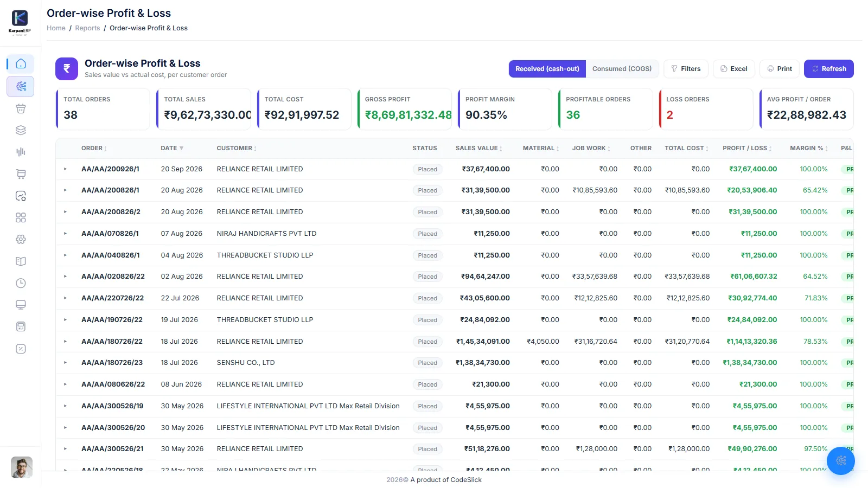The width and height of the screenshot is (868, 488).
Task: Open the book icon in sidebar
Action: point(21,261)
